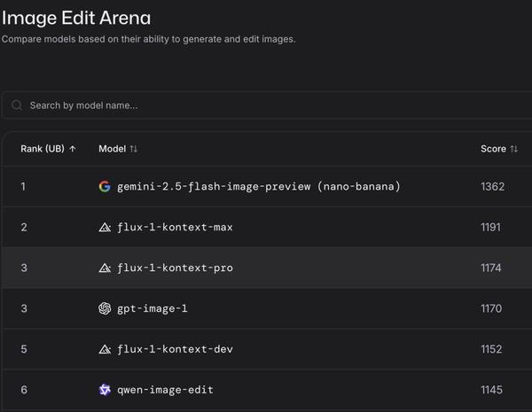Click the icon beside flux-1-kontext-pro
This screenshot has height=412, width=532.
click(x=105, y=268)
